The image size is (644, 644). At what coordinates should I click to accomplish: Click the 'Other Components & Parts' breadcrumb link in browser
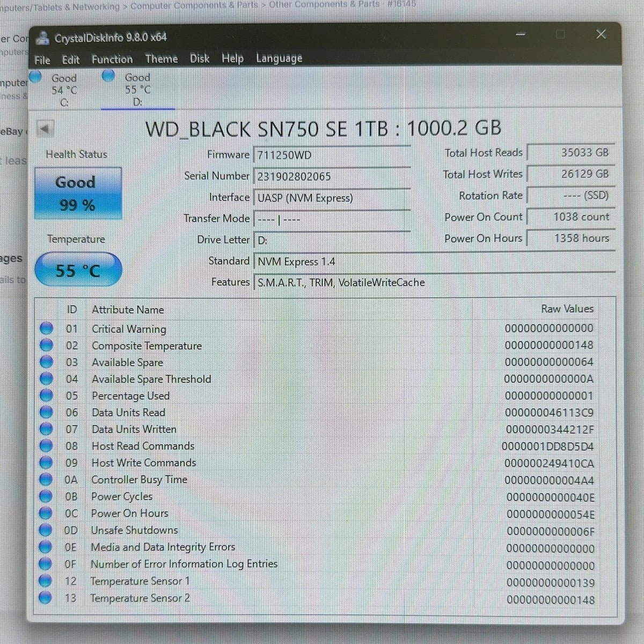[324, 4]
